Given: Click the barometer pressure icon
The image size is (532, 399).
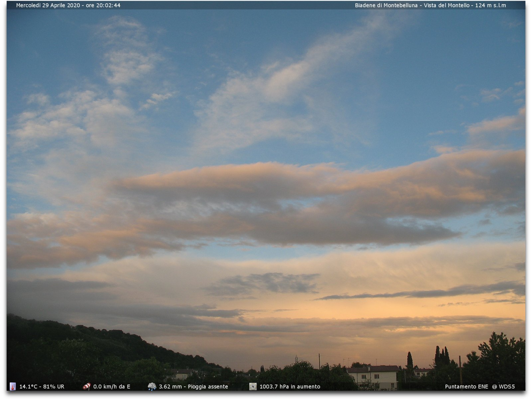Looking at the screenshot, I should click(x=253, y=386).
